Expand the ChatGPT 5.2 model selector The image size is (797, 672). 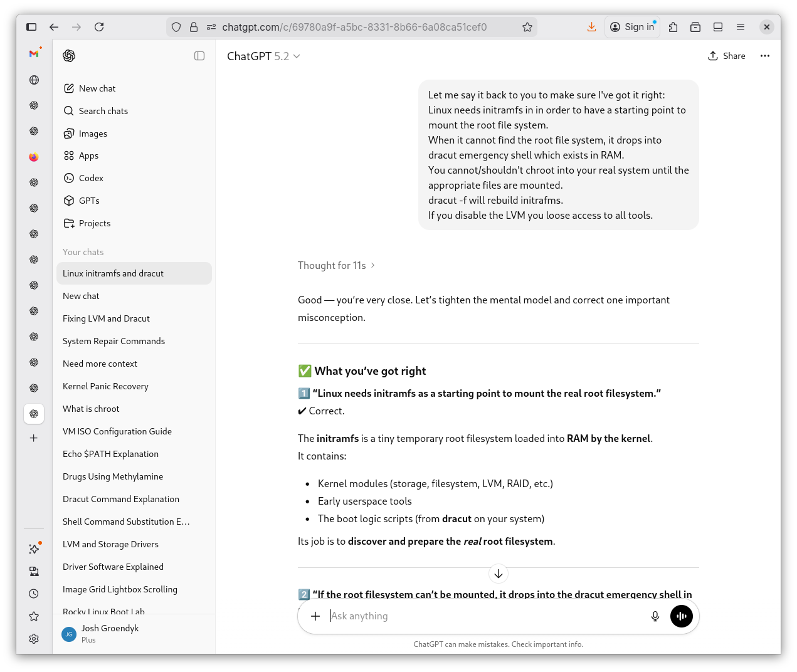(x=263, y=56)
